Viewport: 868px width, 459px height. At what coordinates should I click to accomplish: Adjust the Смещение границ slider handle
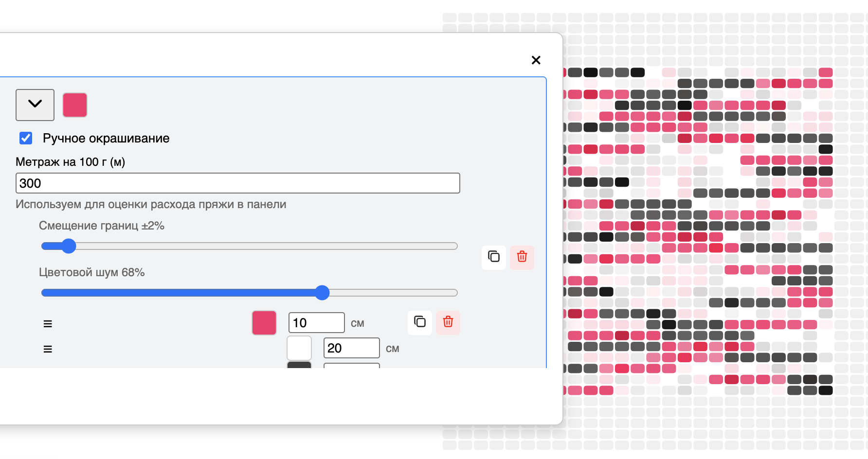pos(69,246)
